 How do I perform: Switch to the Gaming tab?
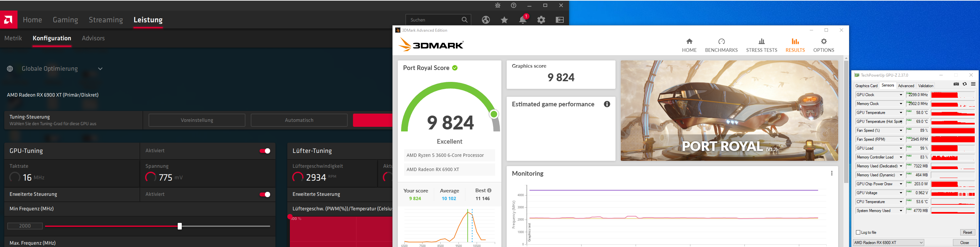[65, 20]
